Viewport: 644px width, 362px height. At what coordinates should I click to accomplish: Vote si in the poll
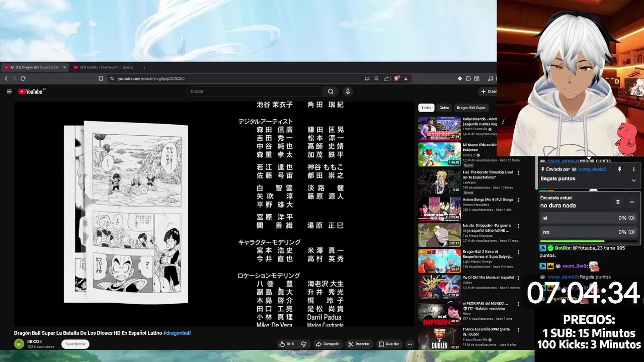tap(589, 218)
